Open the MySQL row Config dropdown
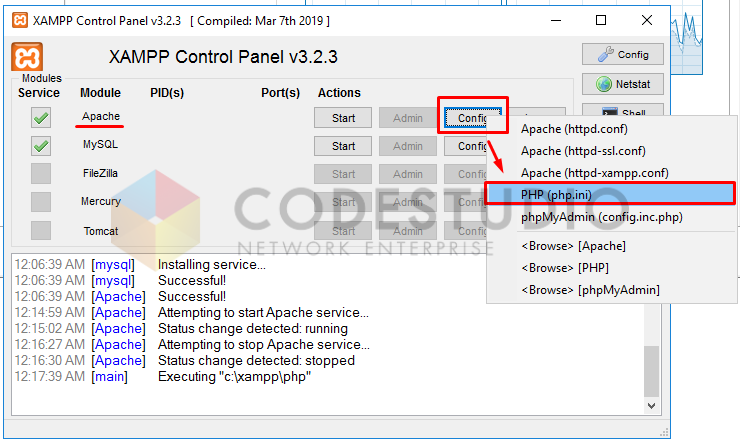Screen dimensions: 740x442 tap(465, 146)
